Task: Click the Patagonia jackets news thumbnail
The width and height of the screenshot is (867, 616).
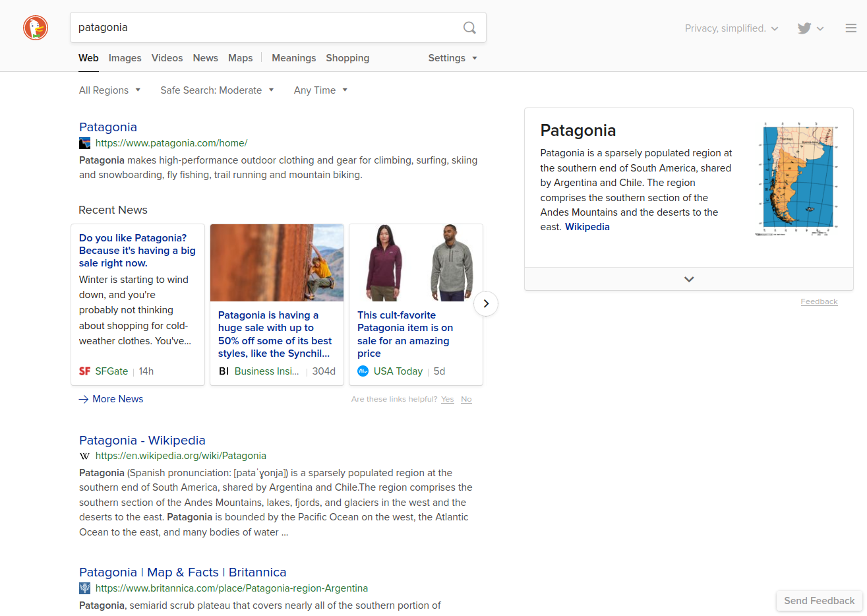Action: [x=416, y=262]
